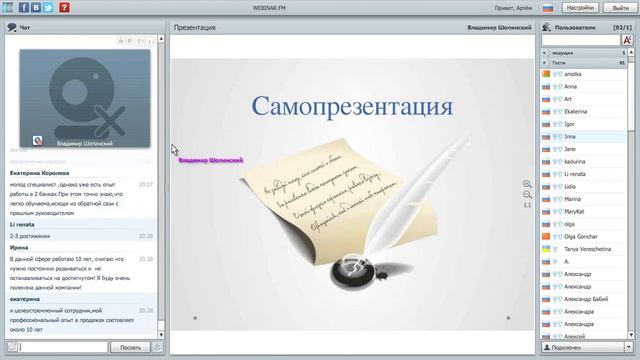This screenshot has width=640, height=360.
Task: Click the font size A icon in users panel
Action: click(627, 40)
